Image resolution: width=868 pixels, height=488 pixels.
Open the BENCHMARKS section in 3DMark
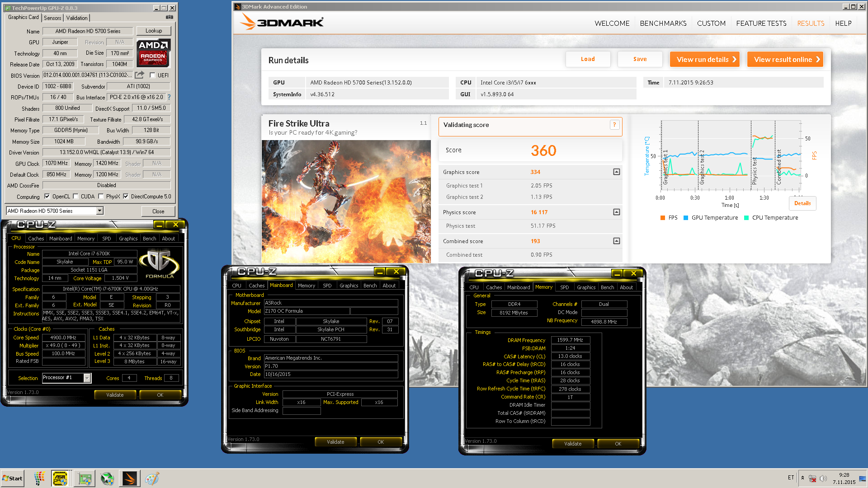pos(663,23)
